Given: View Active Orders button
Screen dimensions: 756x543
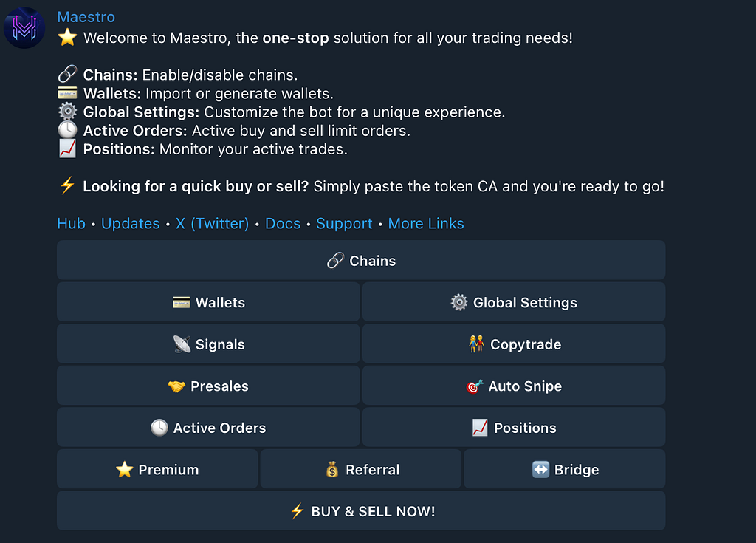Looking at the screenshot, I should coord(208,427).
